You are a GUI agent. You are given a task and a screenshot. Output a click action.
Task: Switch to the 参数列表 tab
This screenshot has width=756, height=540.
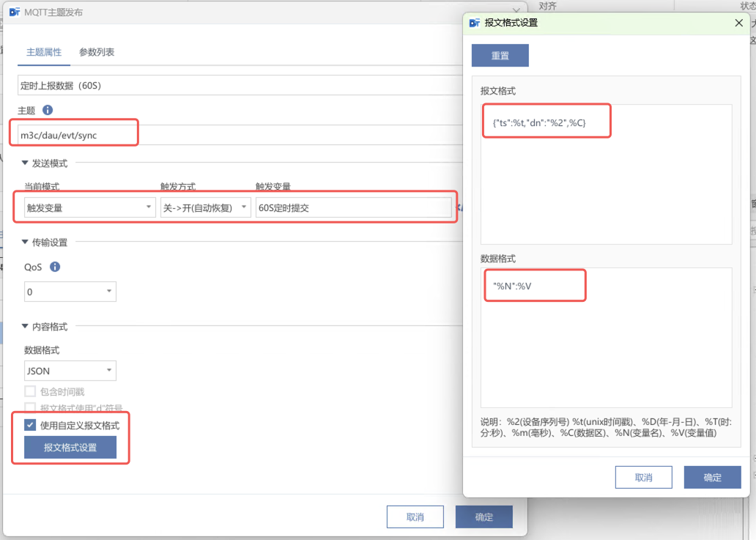pyautogui.click(x=97, y=52)
